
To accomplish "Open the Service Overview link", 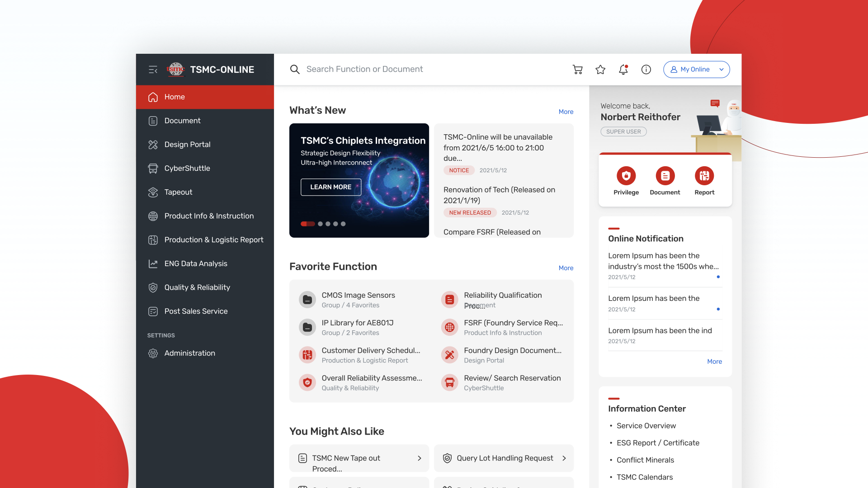I will [646, 426].
